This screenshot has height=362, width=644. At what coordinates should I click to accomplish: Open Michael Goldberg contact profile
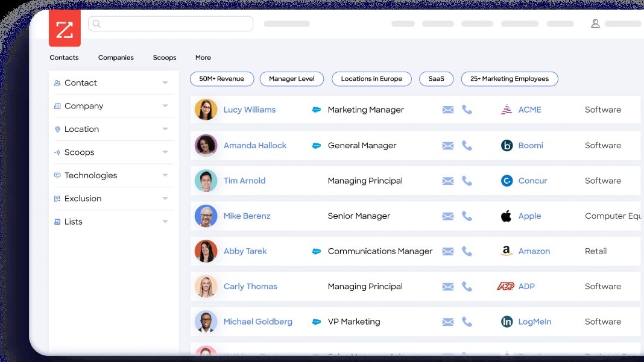pos(258,322)
